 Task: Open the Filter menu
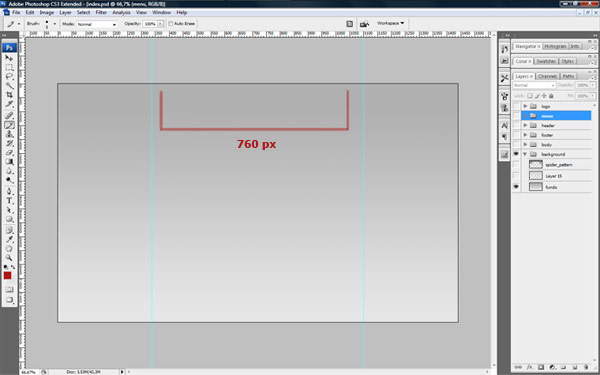[x=101, y=12]
